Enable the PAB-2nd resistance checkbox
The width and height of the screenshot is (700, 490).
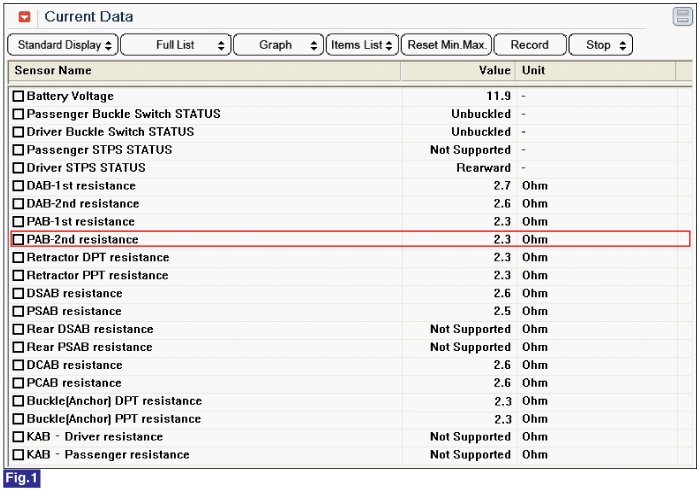point(18,240)
